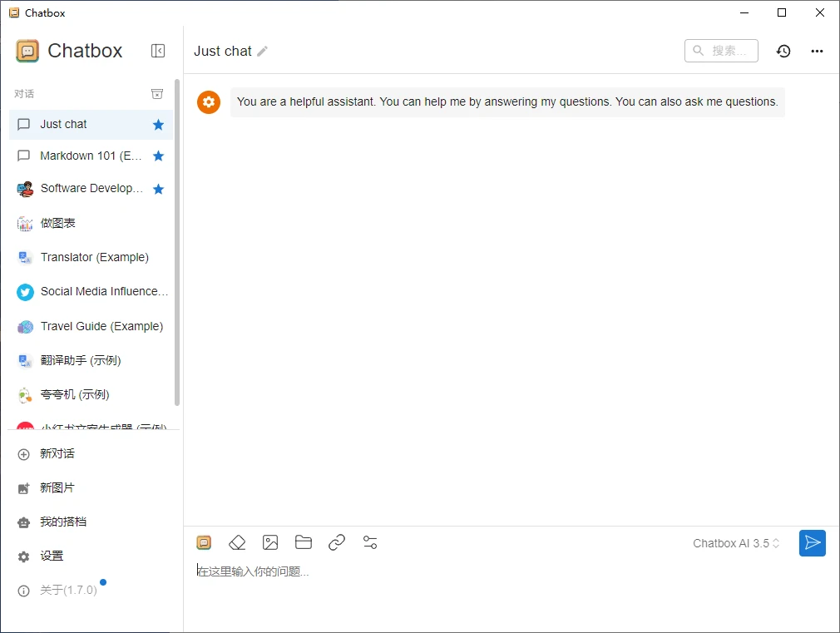Image resolution: width=840 pixels, height=633 pixels.
Task: Click speech bubble icon of Markdown 101
Action: tap(23, 156)
